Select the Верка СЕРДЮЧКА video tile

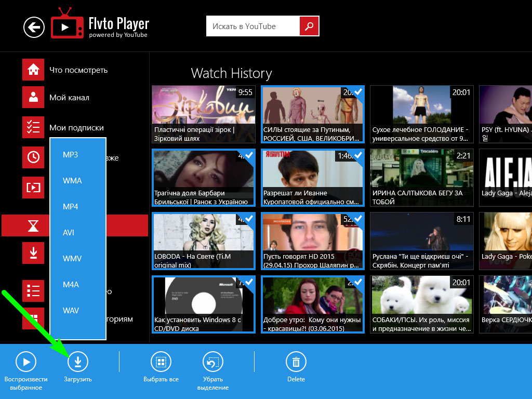(x=506, y=304)
